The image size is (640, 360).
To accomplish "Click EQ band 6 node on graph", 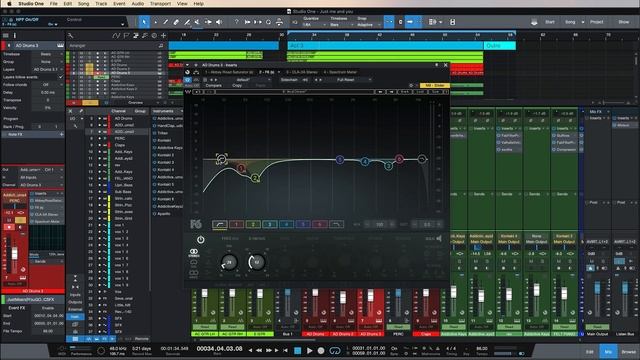I will pyautogui.click(x=399, y=159).
